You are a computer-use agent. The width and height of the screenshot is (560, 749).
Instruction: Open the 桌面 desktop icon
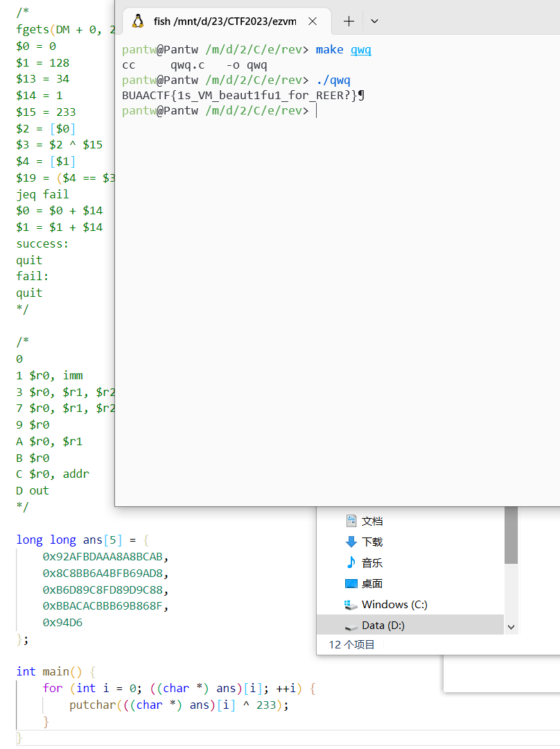point(351,584)
